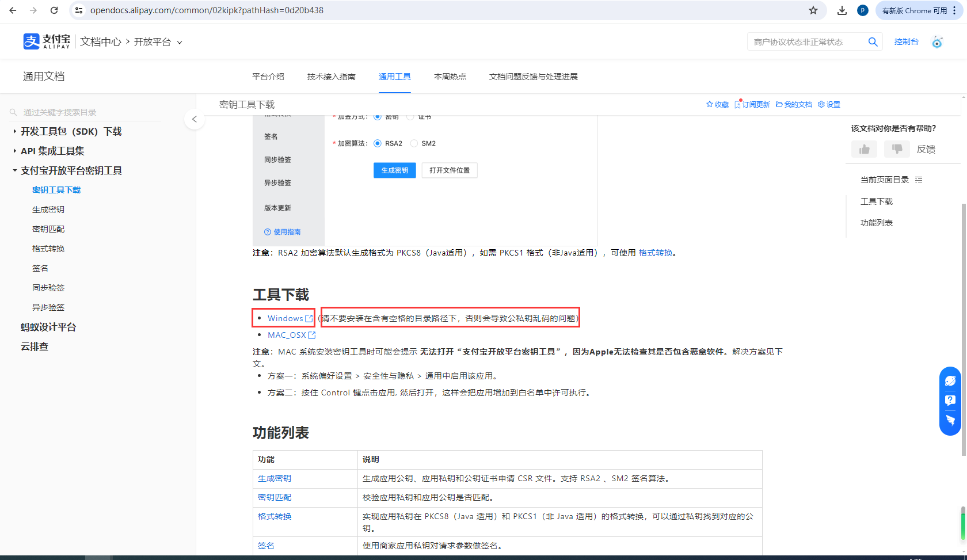
Task: Open 我的文档 folder link
Action: click(794, 104)
